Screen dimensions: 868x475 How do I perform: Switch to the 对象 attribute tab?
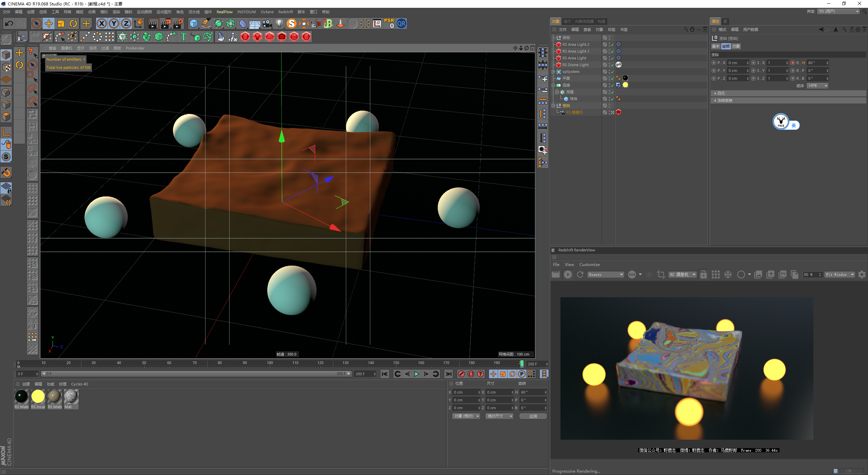point(736,46)
